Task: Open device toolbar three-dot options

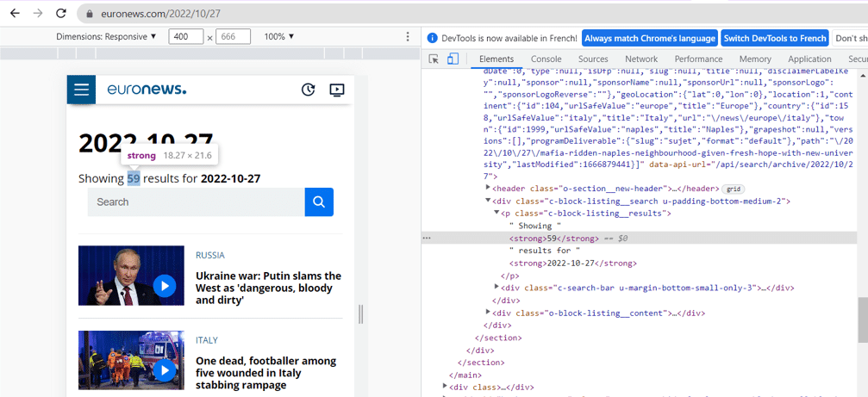Action: (x=408, y=37)
